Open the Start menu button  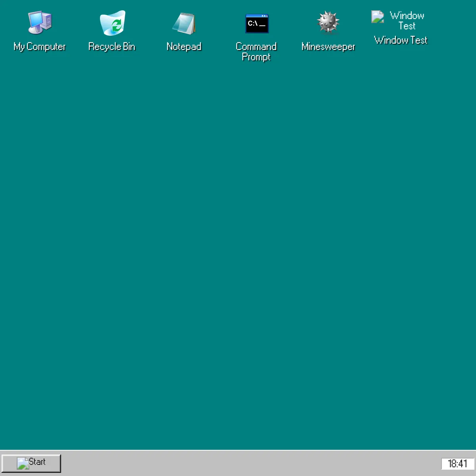pyautogui.click(x=31, y=463)
